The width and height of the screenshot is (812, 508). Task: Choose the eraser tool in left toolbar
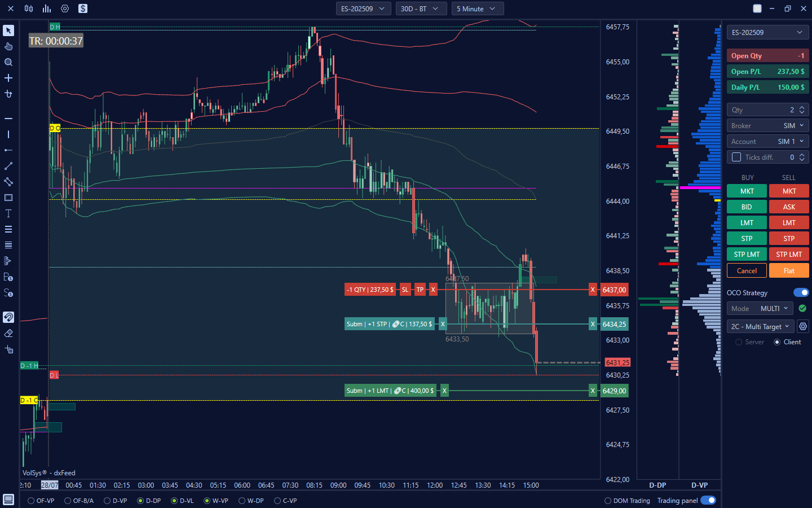(8, 333)
